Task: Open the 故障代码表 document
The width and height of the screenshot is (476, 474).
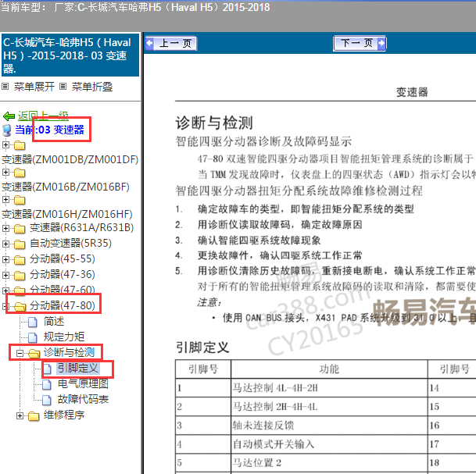Action: (83, 399)
